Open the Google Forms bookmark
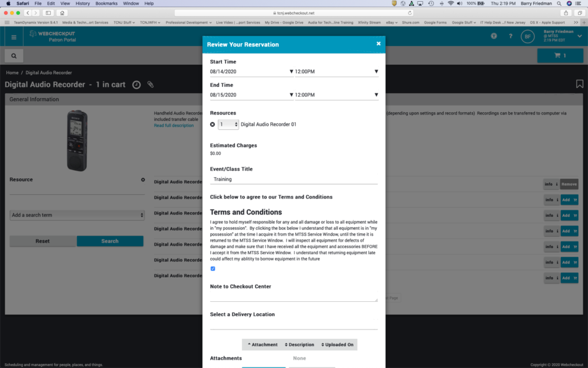The width and height of the screenshot is (588, 368). coord(435,22)
